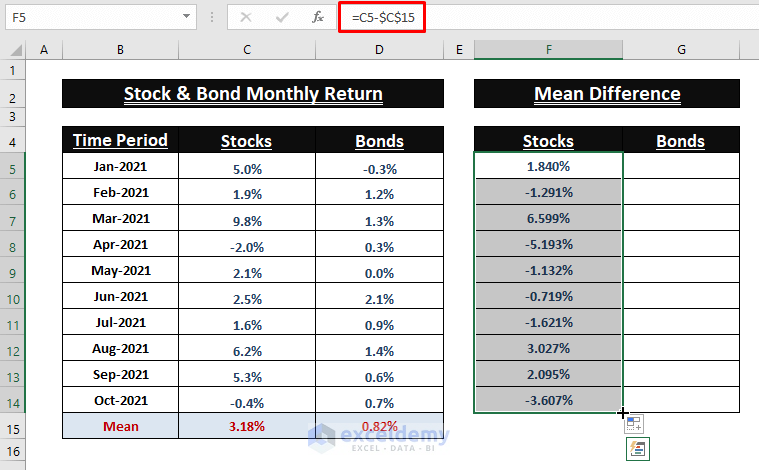Select the Stock & Bond Monthly Return title
Image resolution: width=759 pixels, height=470 pixels.
pos(252,94)
